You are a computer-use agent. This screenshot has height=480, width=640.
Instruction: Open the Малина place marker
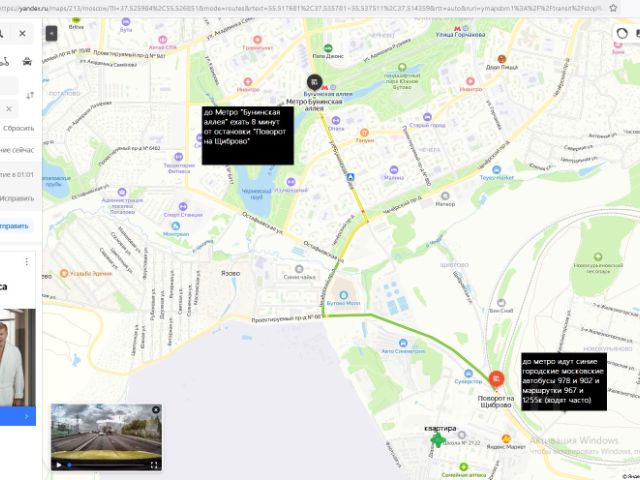pos(394,169)
